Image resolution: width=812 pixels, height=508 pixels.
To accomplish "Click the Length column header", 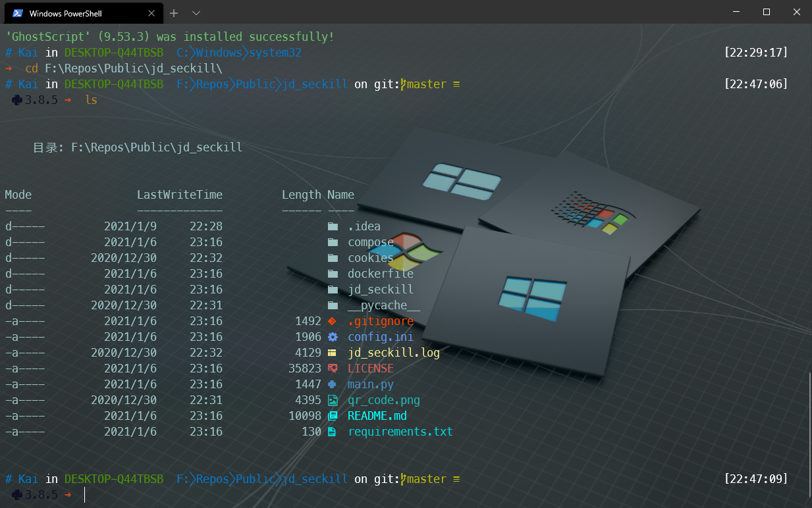I will click(x=302, y=195).
